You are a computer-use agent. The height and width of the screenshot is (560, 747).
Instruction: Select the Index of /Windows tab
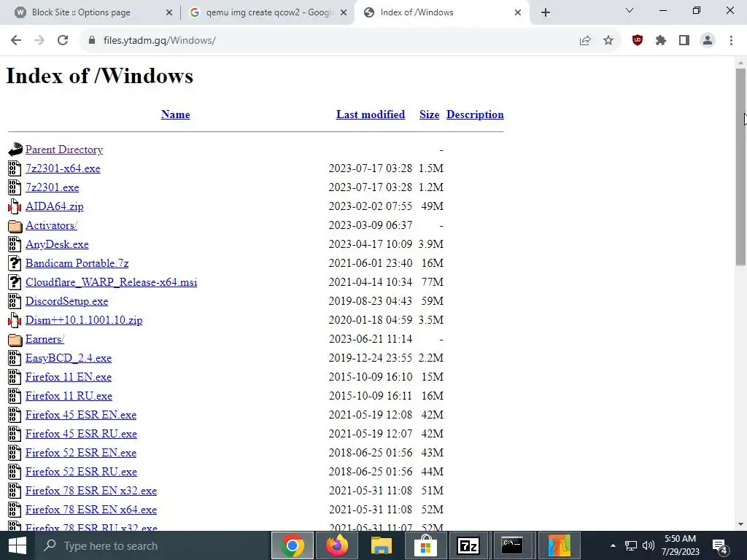click(441, 12)
